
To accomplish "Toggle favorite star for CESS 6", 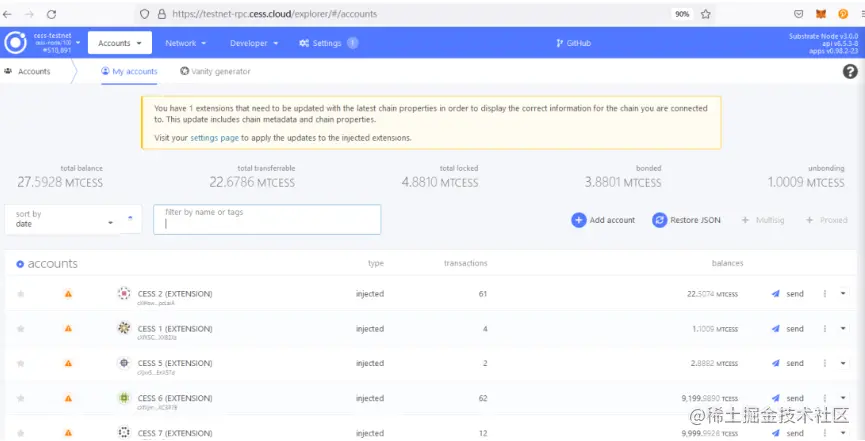I will (x=21, y=398).
